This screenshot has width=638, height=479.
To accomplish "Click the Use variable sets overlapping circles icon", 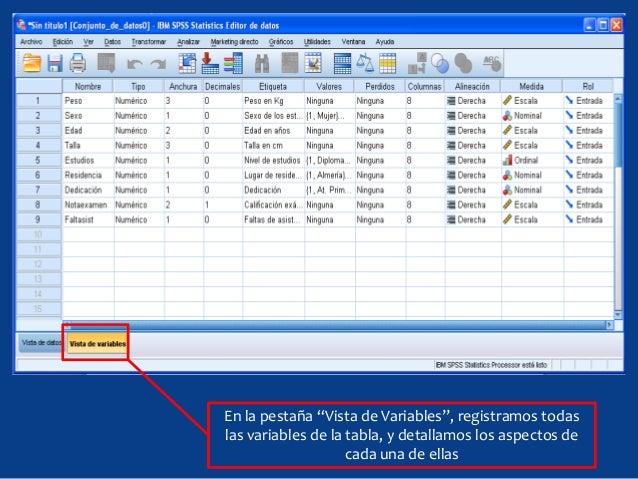I will click(x=440, y=63).
